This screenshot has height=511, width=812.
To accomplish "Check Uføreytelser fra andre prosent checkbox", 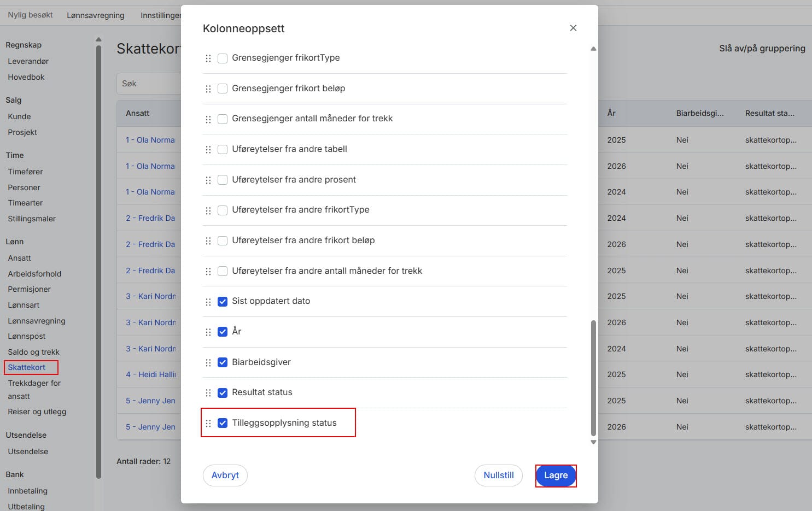I will click(223, 180).
